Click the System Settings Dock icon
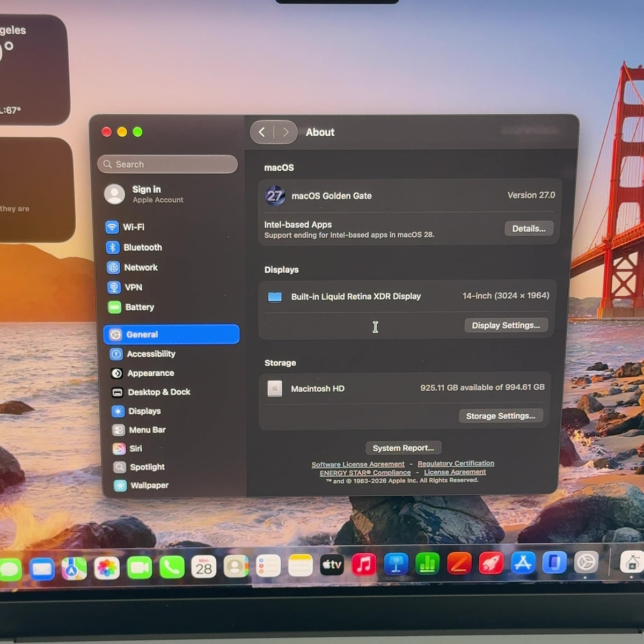The image size is (644, 644). point(586,562)
